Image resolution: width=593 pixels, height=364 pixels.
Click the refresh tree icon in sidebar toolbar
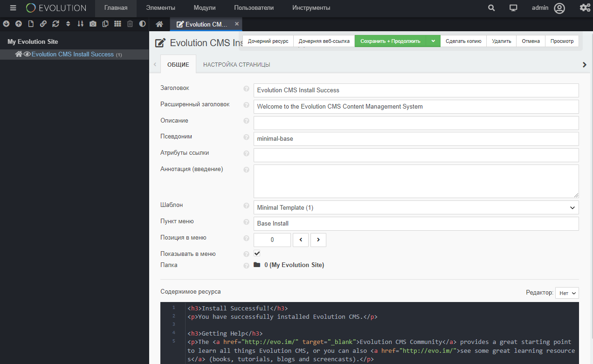tap(56, 24)
